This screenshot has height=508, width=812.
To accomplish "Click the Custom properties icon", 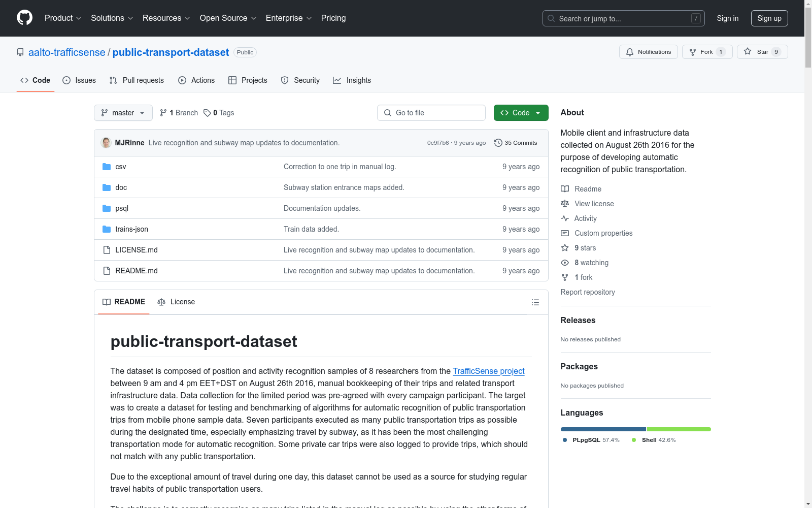I will pyautogui.click(x=564, y=233).
